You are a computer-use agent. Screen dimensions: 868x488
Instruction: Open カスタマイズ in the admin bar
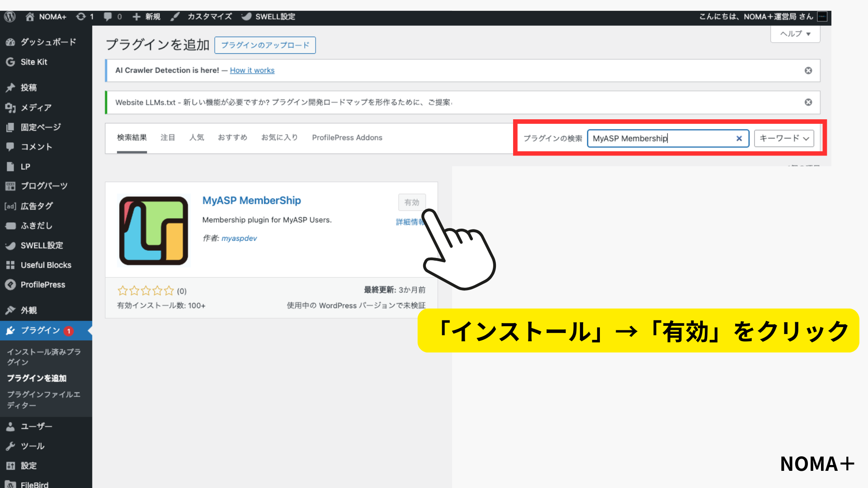coord(201,17)
